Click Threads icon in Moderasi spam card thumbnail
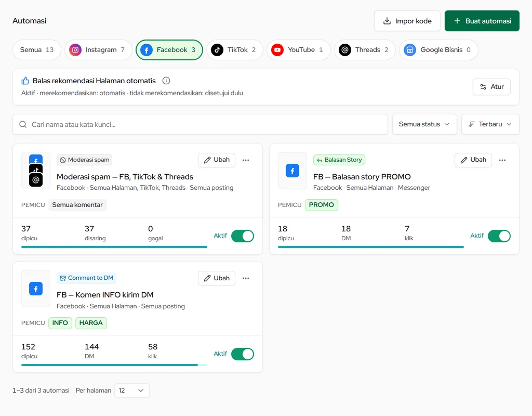The image size is (532, 416). pyautogui.click(x=36, y=180)
